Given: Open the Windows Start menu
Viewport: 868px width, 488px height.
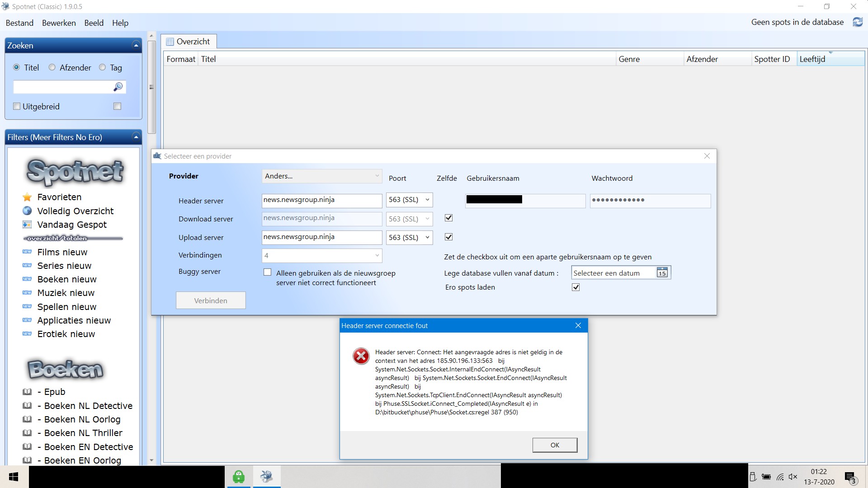Looking at the screenshot, I should point(14,477).
